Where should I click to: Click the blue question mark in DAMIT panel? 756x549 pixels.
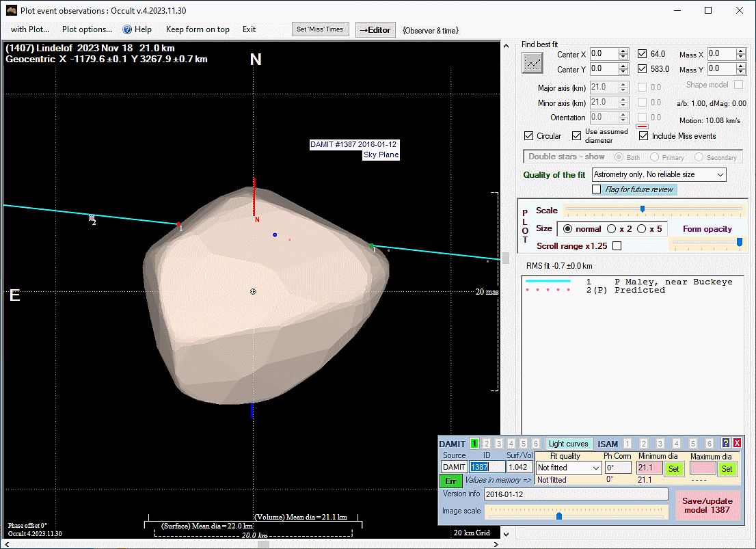(x=725, y=444)
